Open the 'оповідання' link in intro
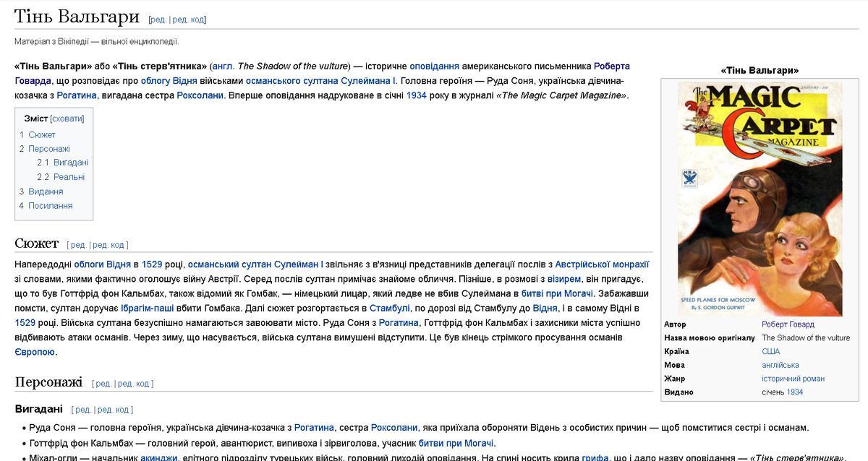Viewport: 868px width, 461px height. click(x=434, y=66)
